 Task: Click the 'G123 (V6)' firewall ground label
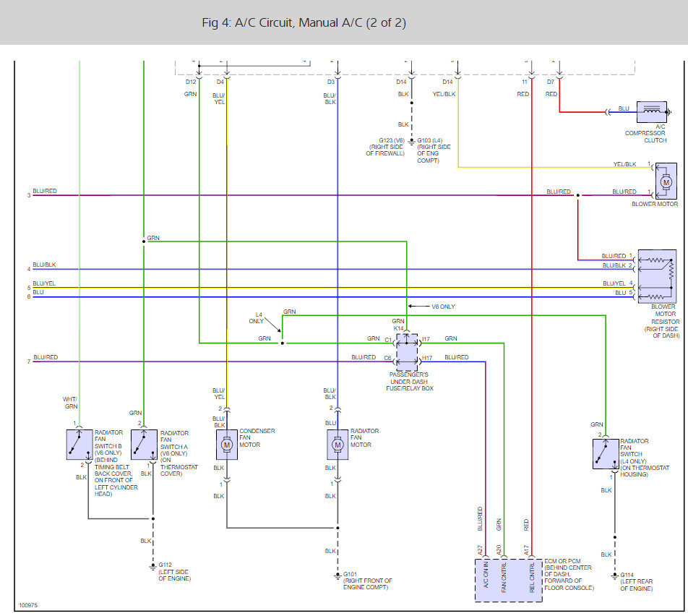385,147
